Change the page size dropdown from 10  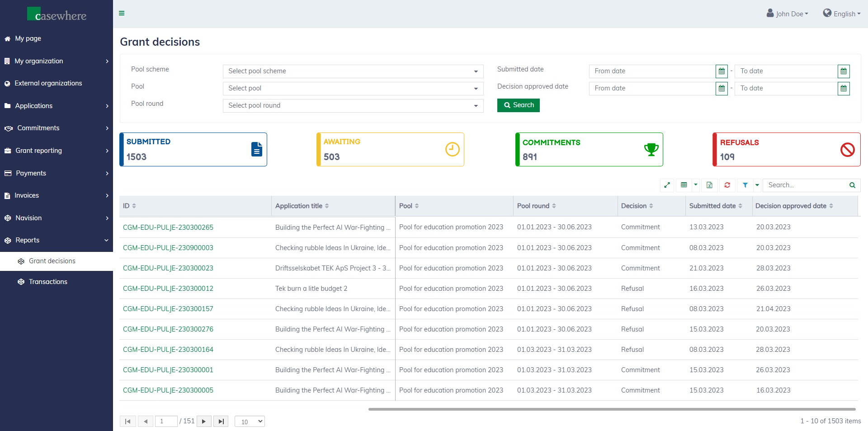250,422
